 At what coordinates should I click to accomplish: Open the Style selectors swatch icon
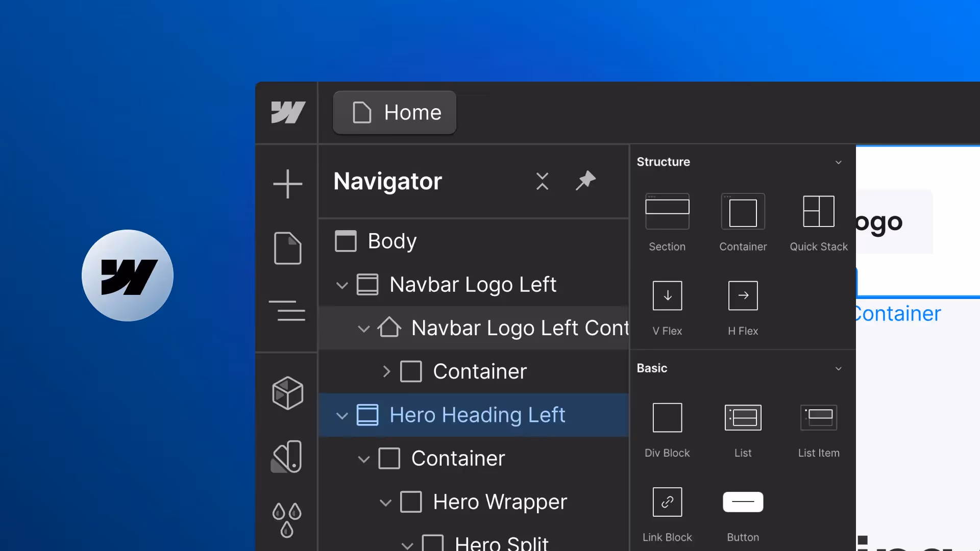point(287,457)
